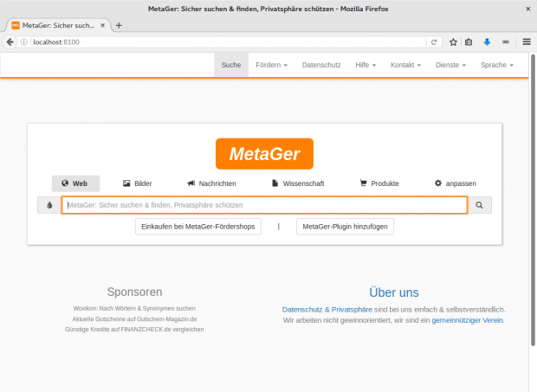
Task: Open Woxikon sponsor link
Action: click(134, 308)
